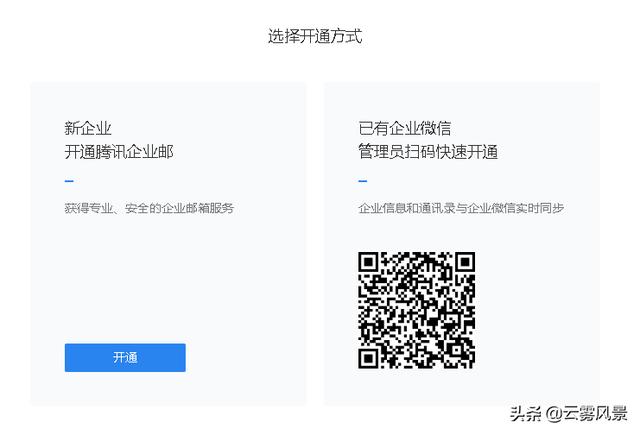Click the blue dash under 开通腾讯企业邮
Image resolution: width=640 pixels, height=435 pixels.
click(69, 181)
